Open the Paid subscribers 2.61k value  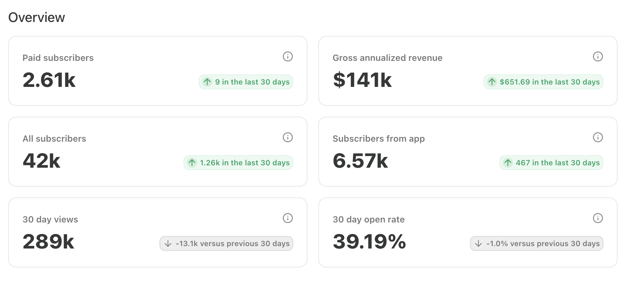[49, 80]
